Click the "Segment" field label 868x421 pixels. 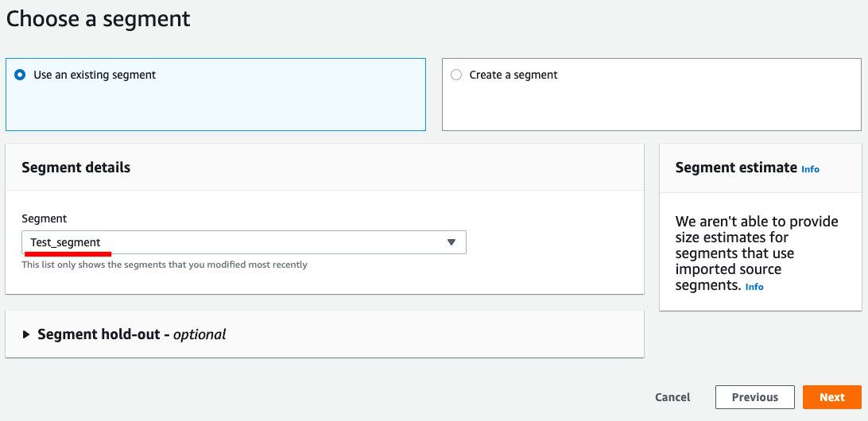coord(45,218)
